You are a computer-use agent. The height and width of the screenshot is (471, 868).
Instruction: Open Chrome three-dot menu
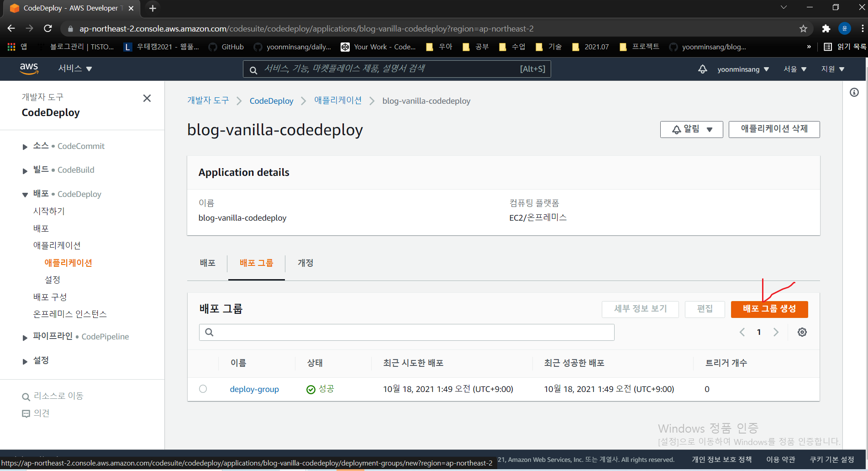point(863,28)
